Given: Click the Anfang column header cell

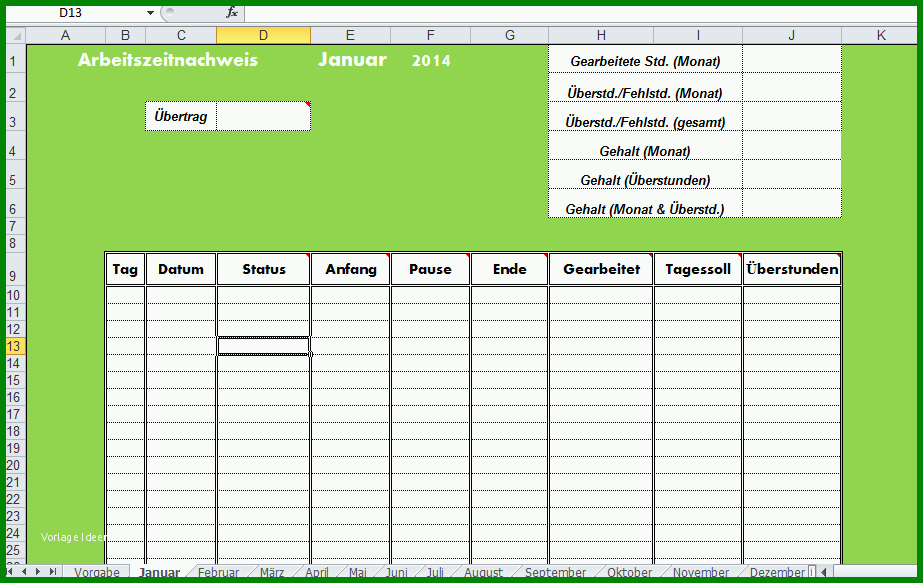Looking at the screenshot, I should click(x=350, y=269).
